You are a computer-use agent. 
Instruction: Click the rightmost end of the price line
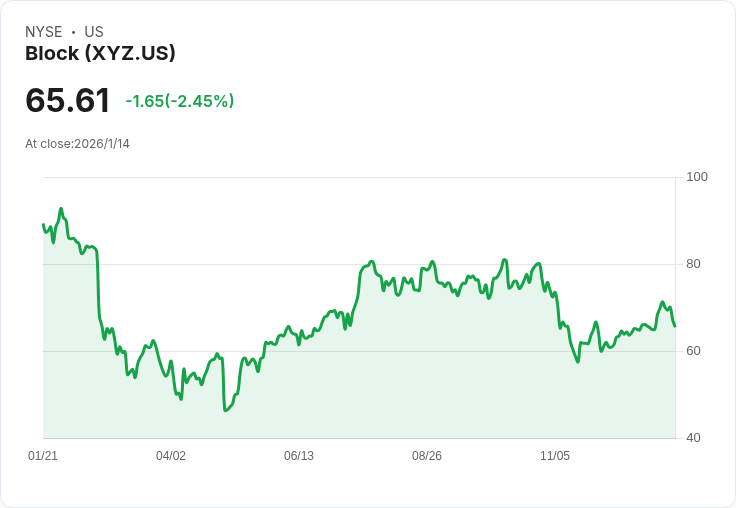coord(675,326)
